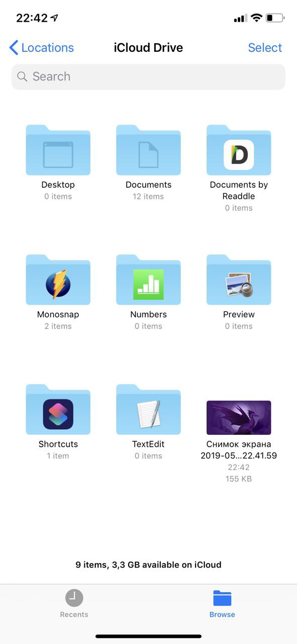The height and width of the screenshot is (644, 297).
Task: Tap the back chevron arrow
Action: (14, 48)
